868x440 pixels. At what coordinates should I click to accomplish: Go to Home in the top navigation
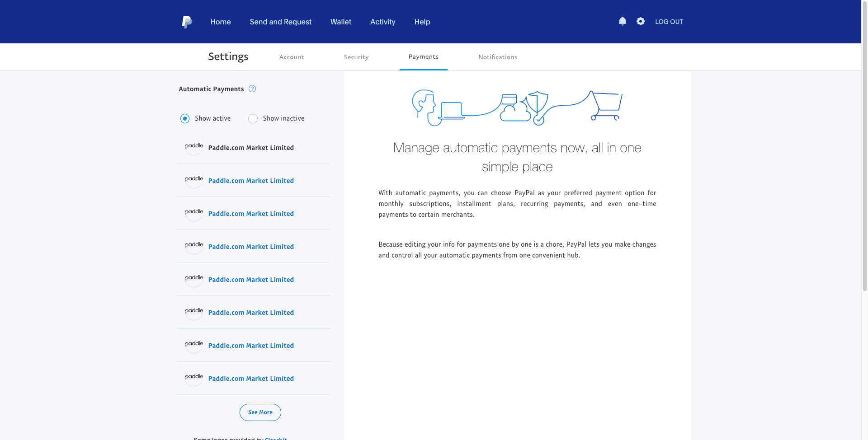click(x=221, y=22)
